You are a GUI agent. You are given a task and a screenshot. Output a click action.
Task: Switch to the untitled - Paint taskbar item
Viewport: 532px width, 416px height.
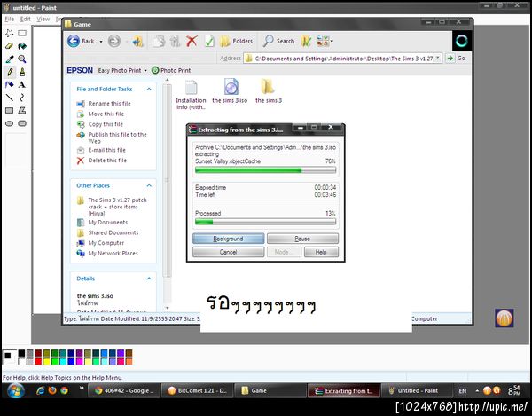point(418,390)
